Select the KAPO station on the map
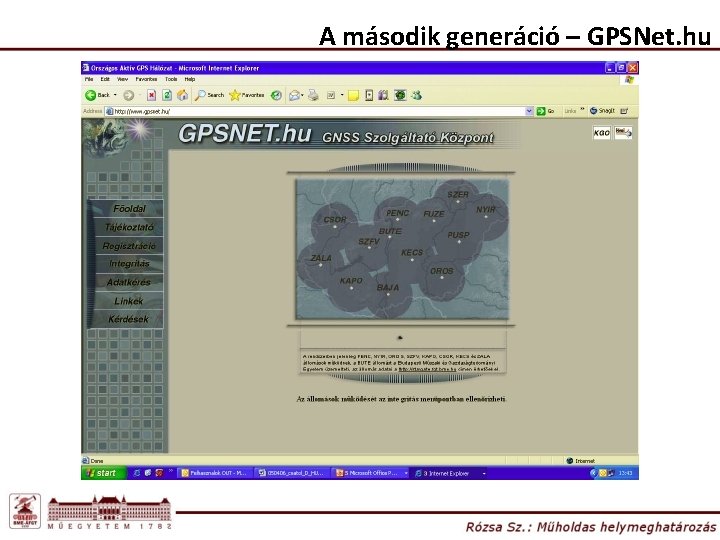 tap(351, 283)
